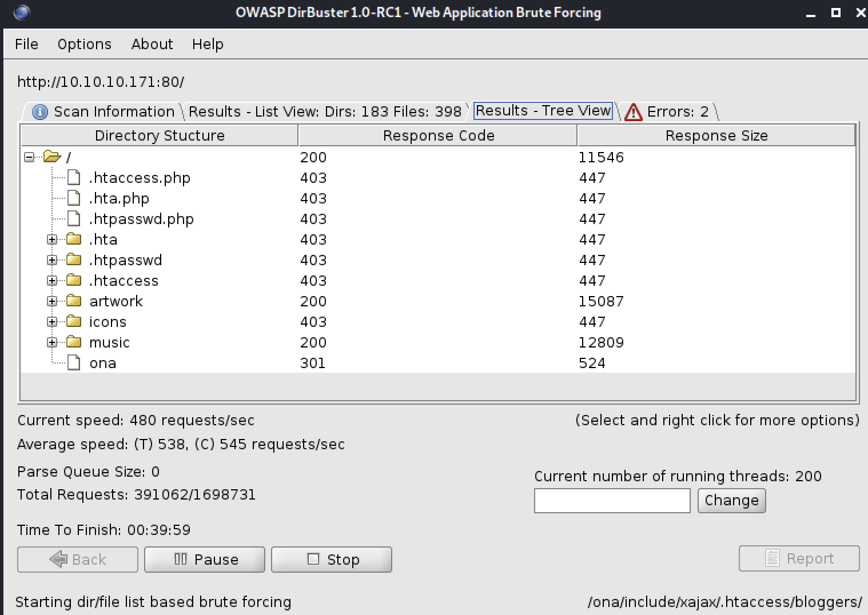Expand the icons folder node
Viewport: 868px width, 615px height.
[x=52, y=322]
